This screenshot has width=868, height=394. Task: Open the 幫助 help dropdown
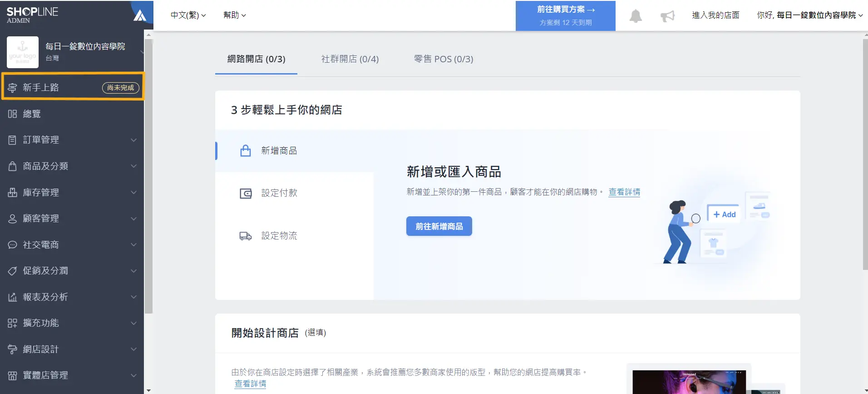[234, 15]
